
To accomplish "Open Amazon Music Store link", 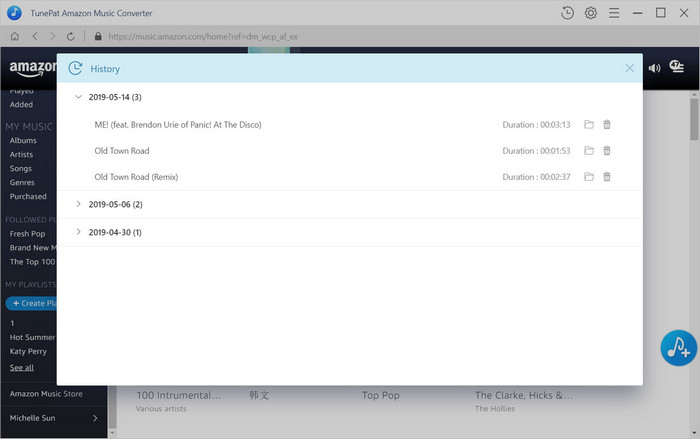I will coord(46,394).
